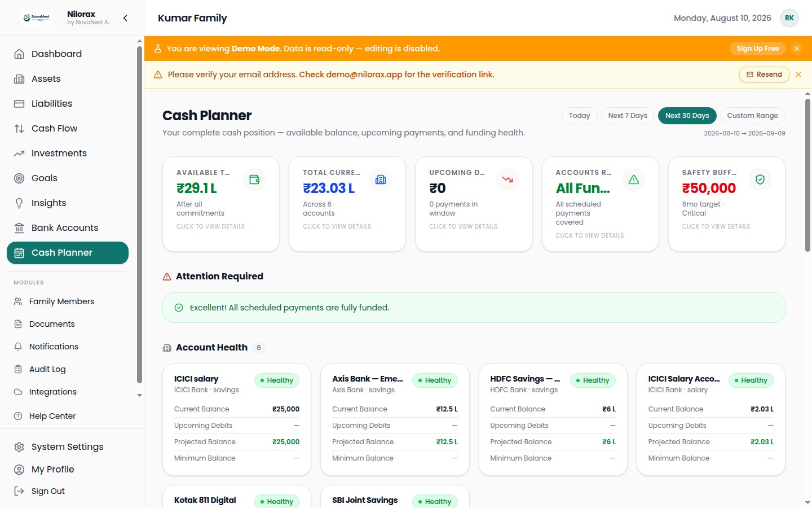
Task: Click the ₹50,000 safety buffer value
Action: coord(709,188)
